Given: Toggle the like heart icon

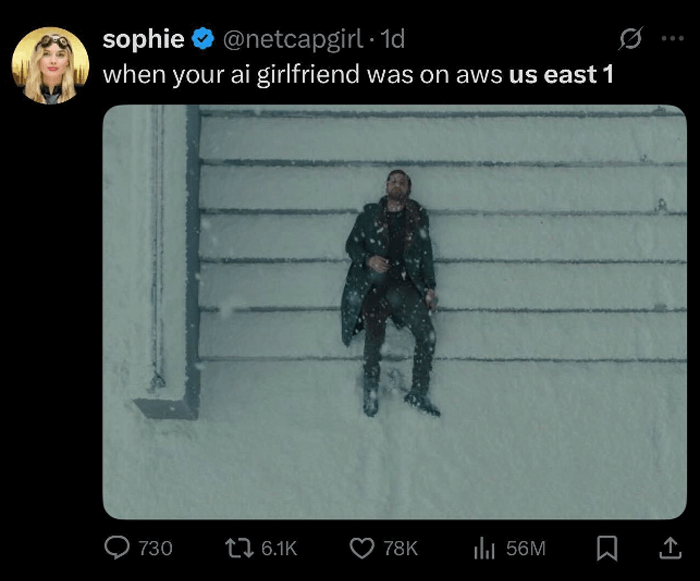Looking at the screenshot, I should click(362, 548).
